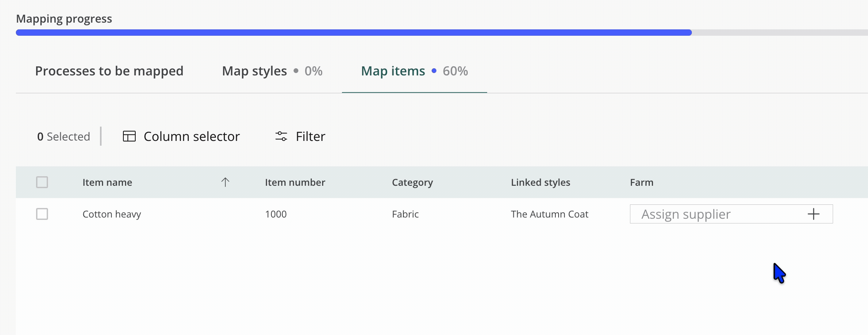Select the Category column header
Image resolution: width=868 pixels, height=335 pixels.
click(x=412, y=183)
